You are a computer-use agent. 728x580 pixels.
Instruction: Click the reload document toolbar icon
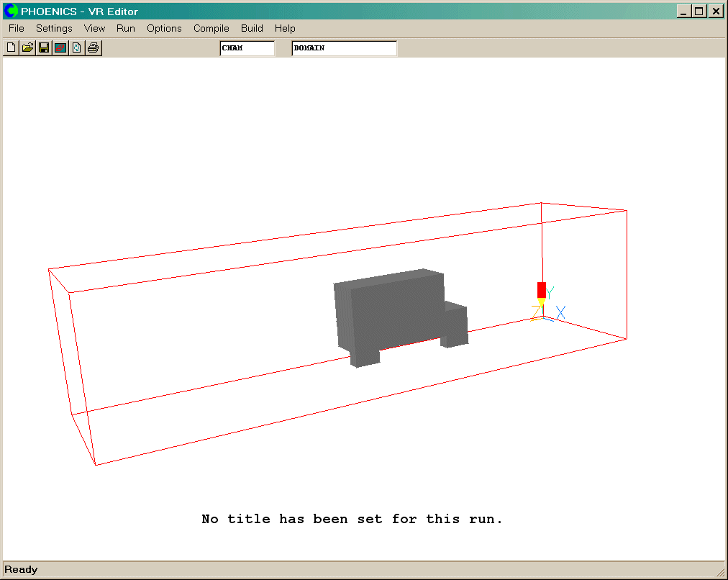click(x=77, y=48)
